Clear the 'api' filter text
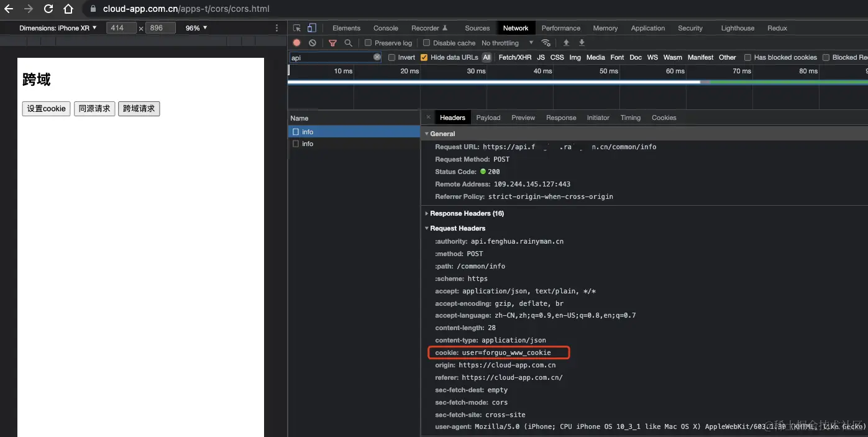 (377, 57)
